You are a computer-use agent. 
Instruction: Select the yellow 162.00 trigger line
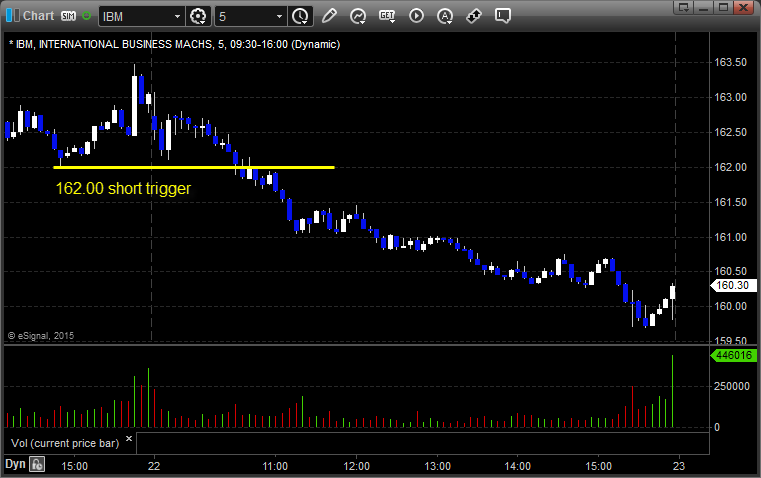pyautogui.click(x=194, y=167)
